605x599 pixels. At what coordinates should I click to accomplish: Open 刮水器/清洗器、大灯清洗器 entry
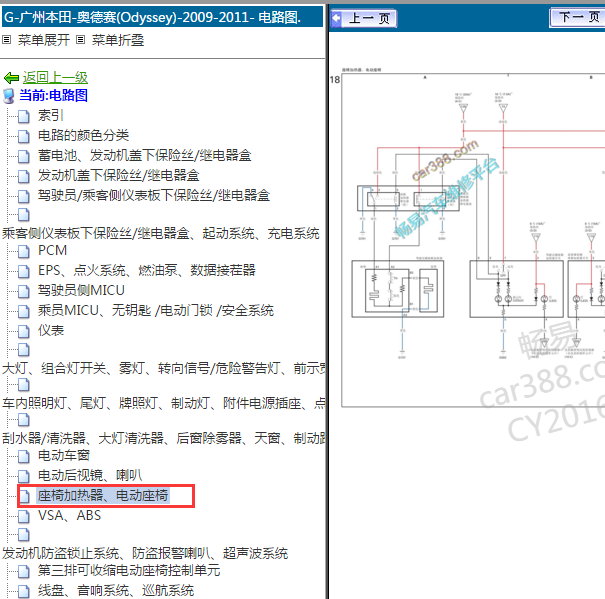pyautogui.click(x=164, y=438)
